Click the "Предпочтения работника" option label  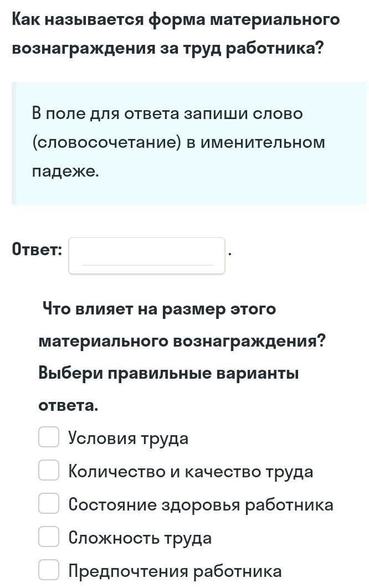tap(175, 571)
